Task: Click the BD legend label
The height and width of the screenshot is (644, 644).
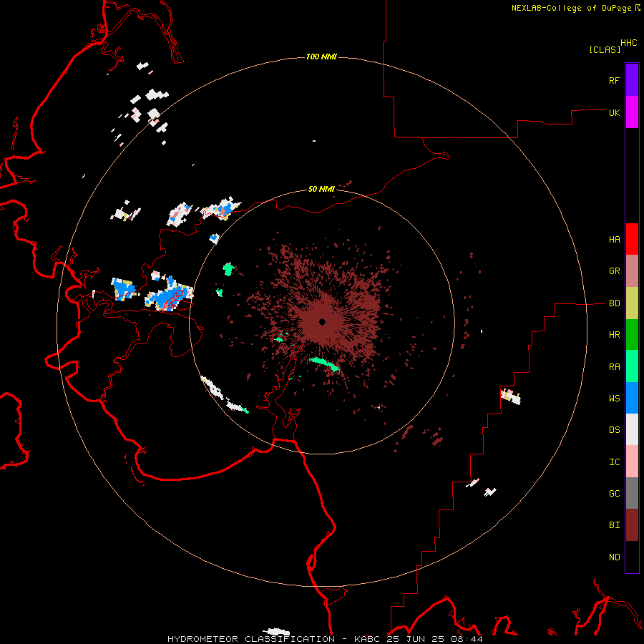Action: coord(614,303)
